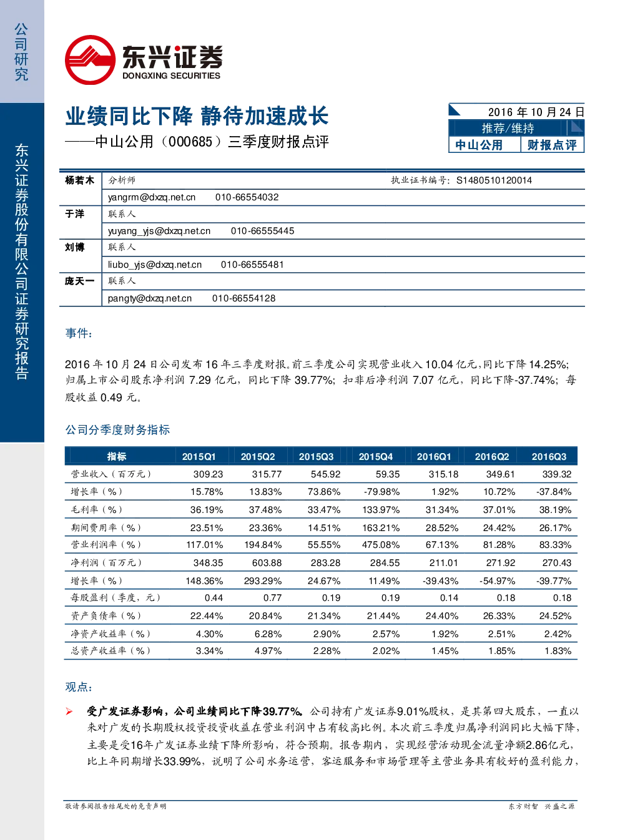This screenshot has height=840, width=620.
Task: Click the corner icon right of 推荐/维持
Action: (576, 127)
